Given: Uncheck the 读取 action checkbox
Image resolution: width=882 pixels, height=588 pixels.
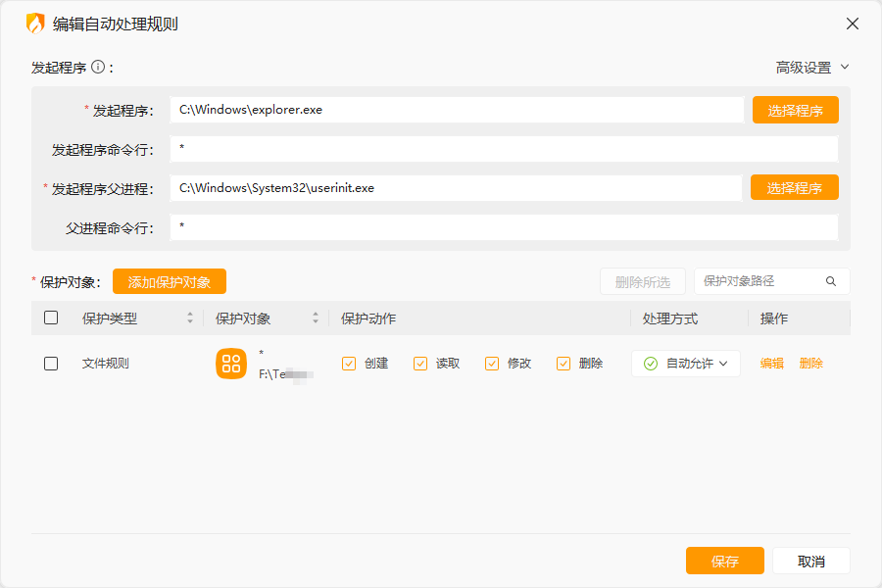Looking at the screenshot, I should click(x=420, y=364).
